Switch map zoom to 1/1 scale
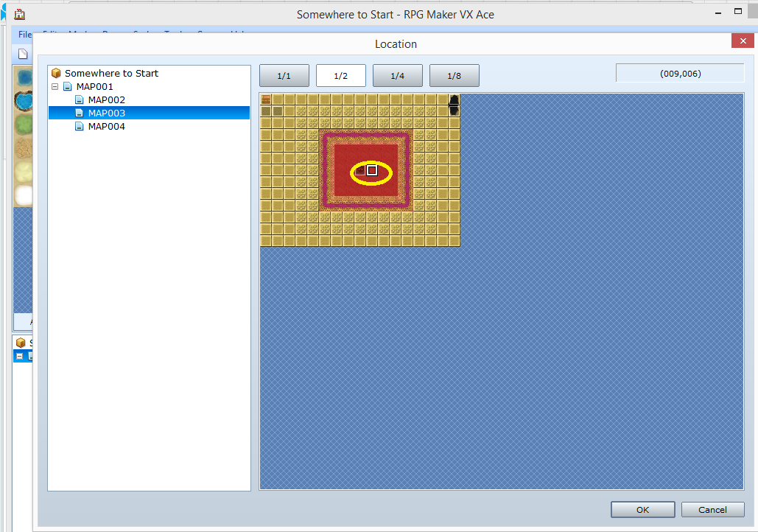The image size is (758, 532). (x=284, y=75)
